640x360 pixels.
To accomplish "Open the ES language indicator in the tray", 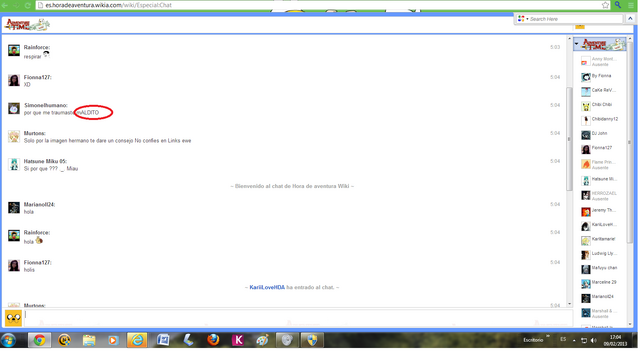I will [x=563, y=339].
